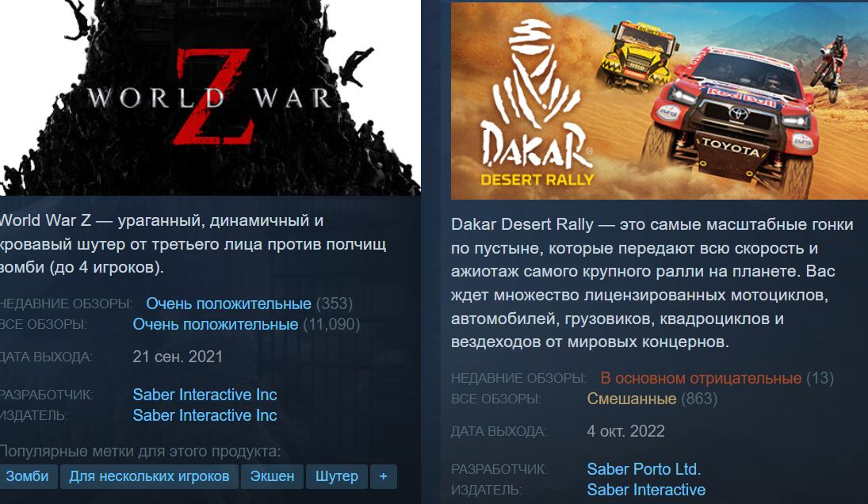Screen dimensions: 868x504
Task: Click the Зомби tag
Action: click(28, 476)
